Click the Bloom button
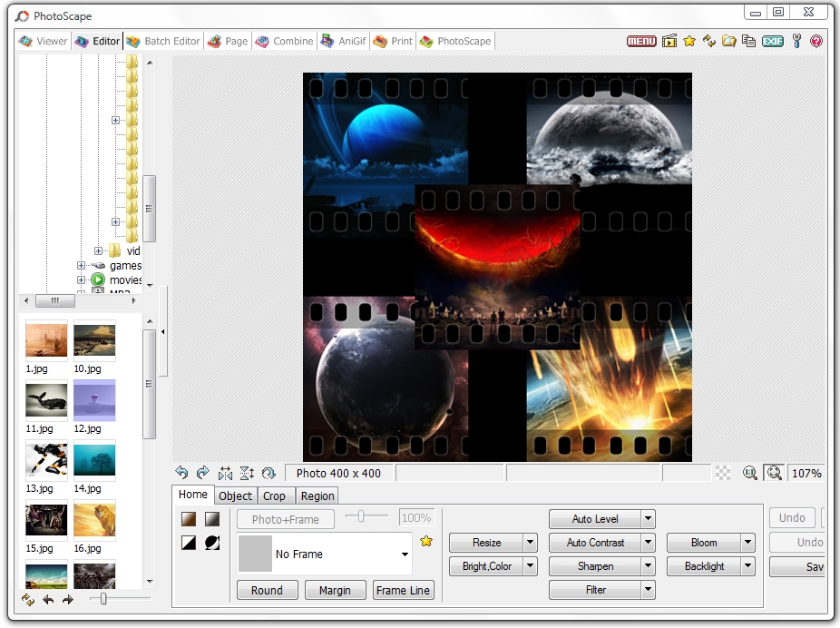The image size is (840, 628). (704, 543)
